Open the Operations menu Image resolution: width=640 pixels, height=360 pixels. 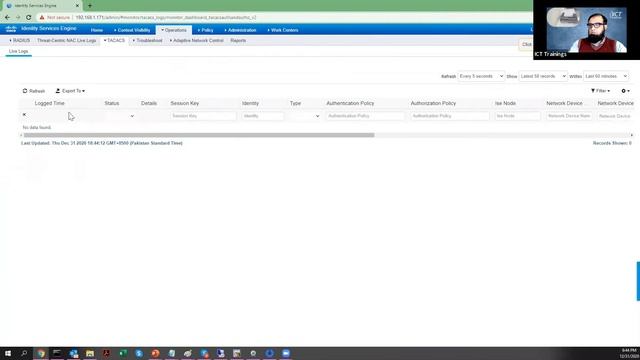174,30
